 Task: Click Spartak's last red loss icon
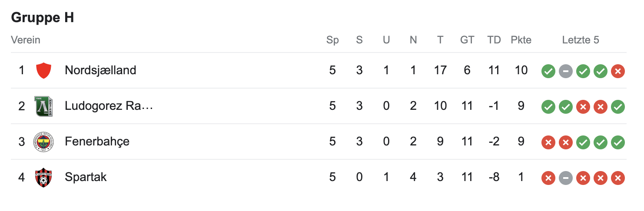point(617,178)
